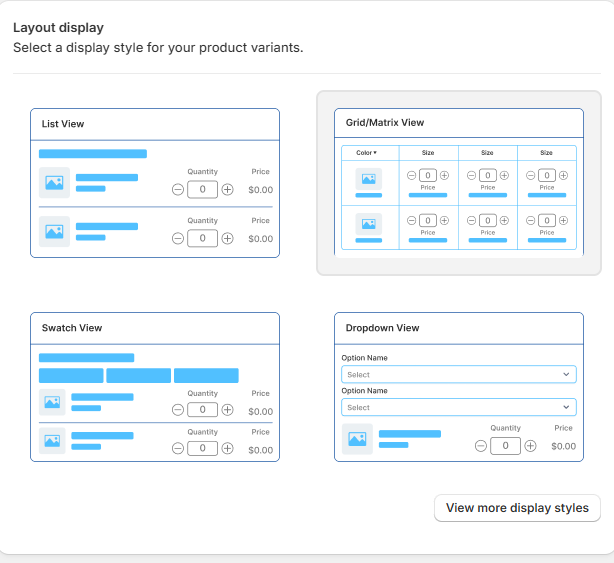Click plus icon in List View second row
Screen dimensions: 614x563
(228, 238)
